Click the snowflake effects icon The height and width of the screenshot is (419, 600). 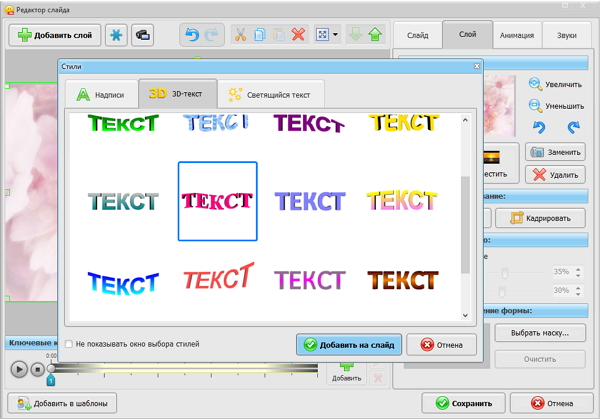117,35
